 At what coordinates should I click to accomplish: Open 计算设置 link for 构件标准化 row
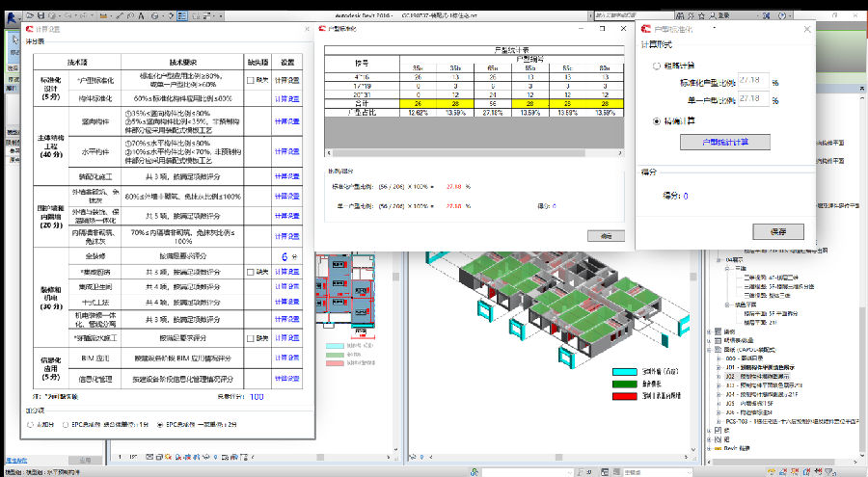click(x=286, y=97)
